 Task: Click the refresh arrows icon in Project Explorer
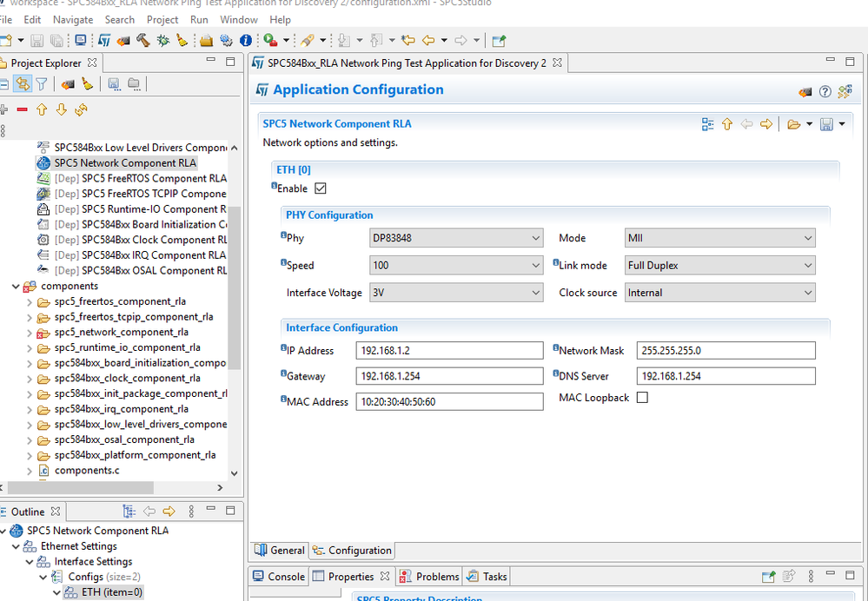tap(81, 109)
